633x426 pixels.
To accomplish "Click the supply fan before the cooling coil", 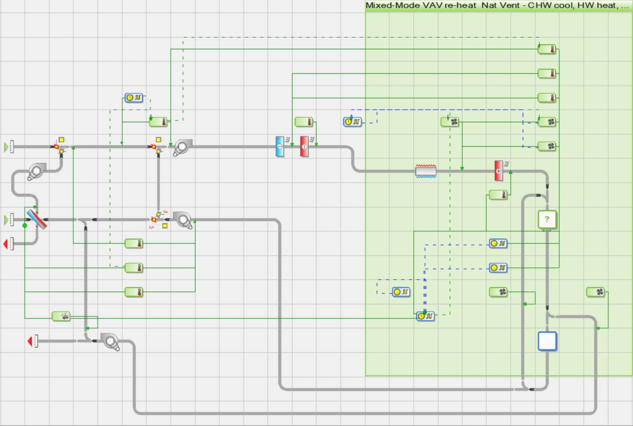I will (x=181, y=148).
